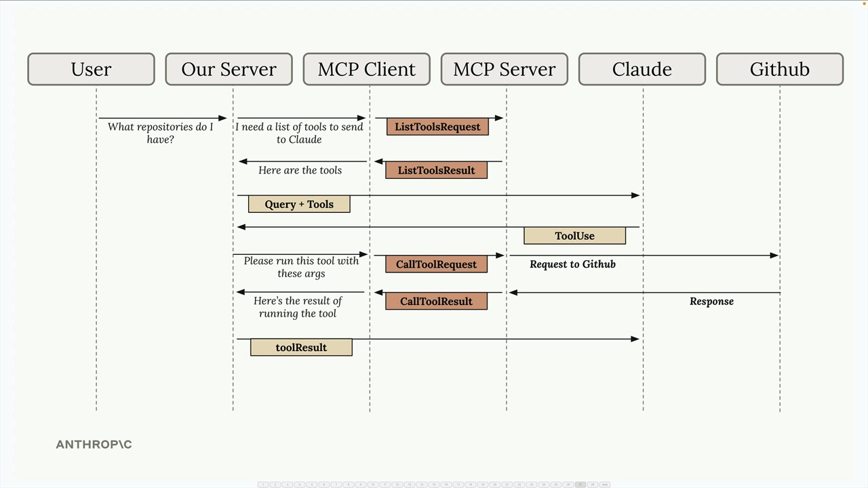Click the Claude participant box
The width and height of the screenshot is (868, 488).
coord(642,69)
